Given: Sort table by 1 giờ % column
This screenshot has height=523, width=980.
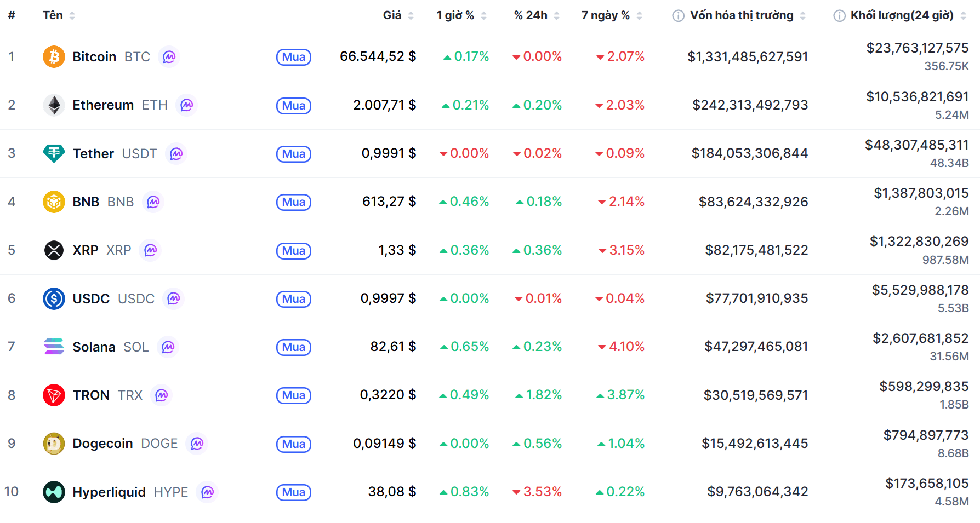Looking at the screenshot, I should 461,15.
